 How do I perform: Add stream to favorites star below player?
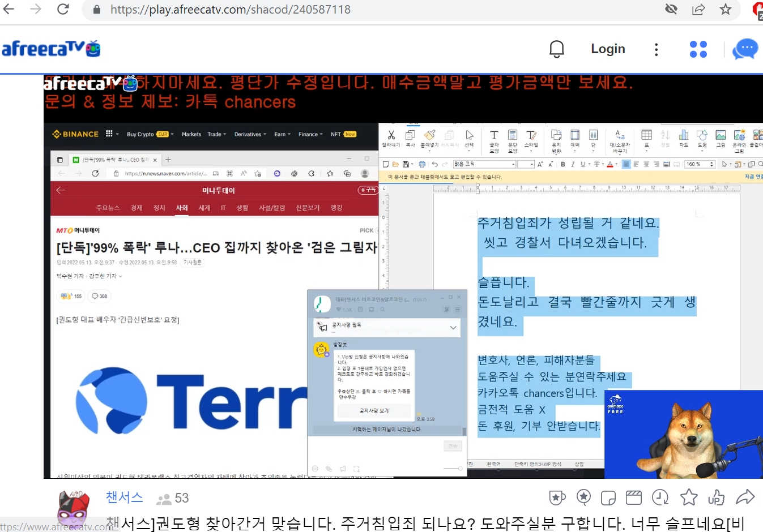pos(689,497)
